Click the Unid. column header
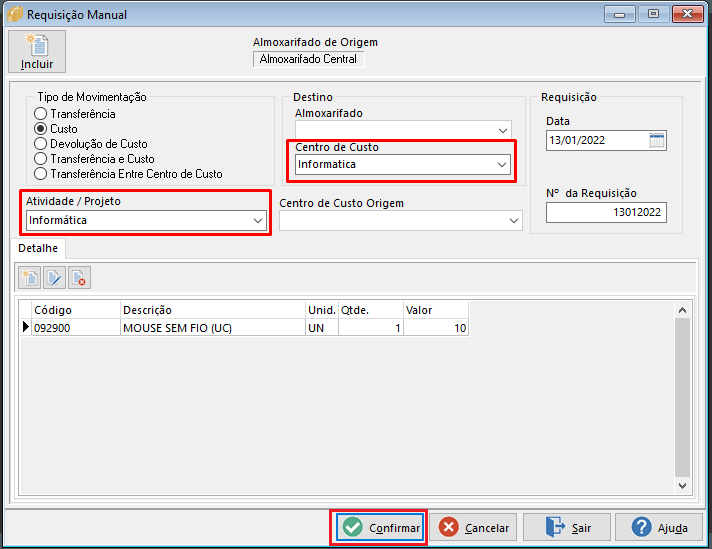Image resolution: width=712 pixels, height=549 pixels. pyautogui.click(x=322, y=310)
